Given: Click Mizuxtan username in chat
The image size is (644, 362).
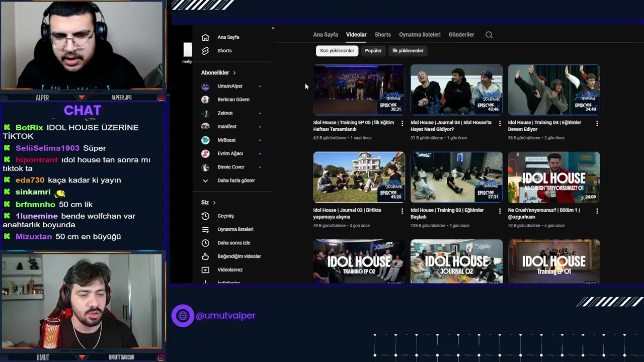Looking at the screenshot, I should pos(34,237).
